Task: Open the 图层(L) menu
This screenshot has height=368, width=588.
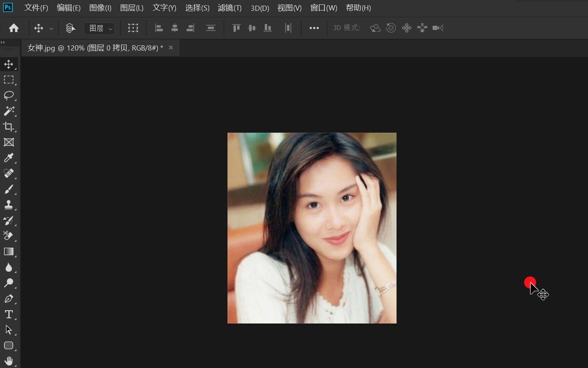Action: [x=132, y=8]
